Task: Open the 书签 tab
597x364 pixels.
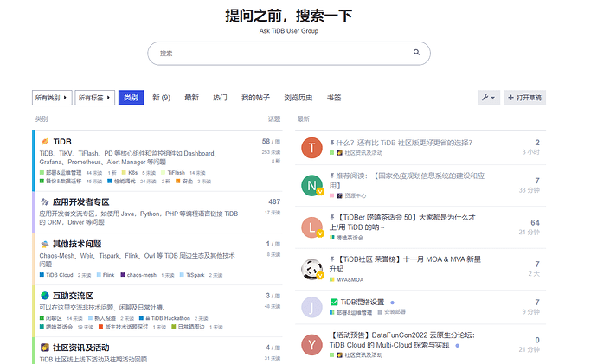Action: coord(334,98)
